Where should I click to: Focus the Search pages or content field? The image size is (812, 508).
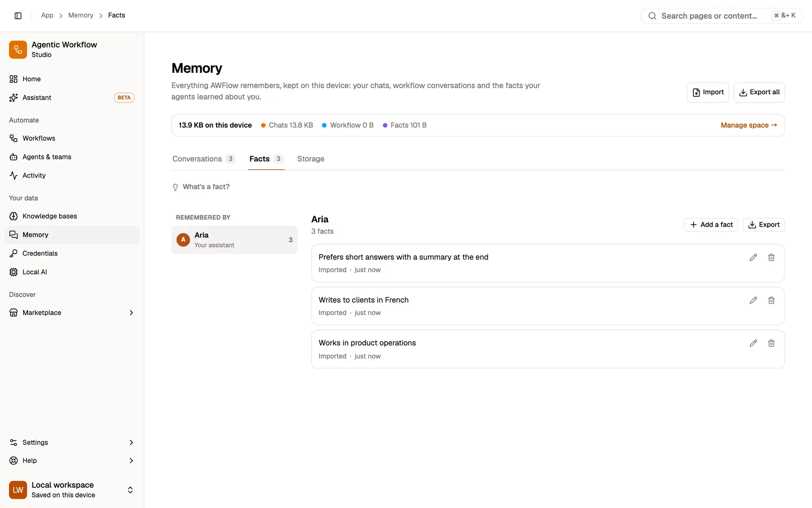pos(721,16)
